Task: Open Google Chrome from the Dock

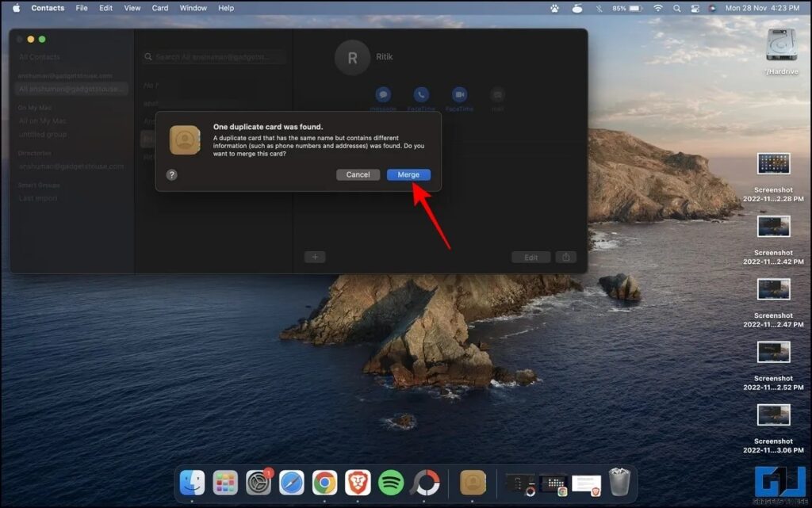Action: click(x=324, y=482)
